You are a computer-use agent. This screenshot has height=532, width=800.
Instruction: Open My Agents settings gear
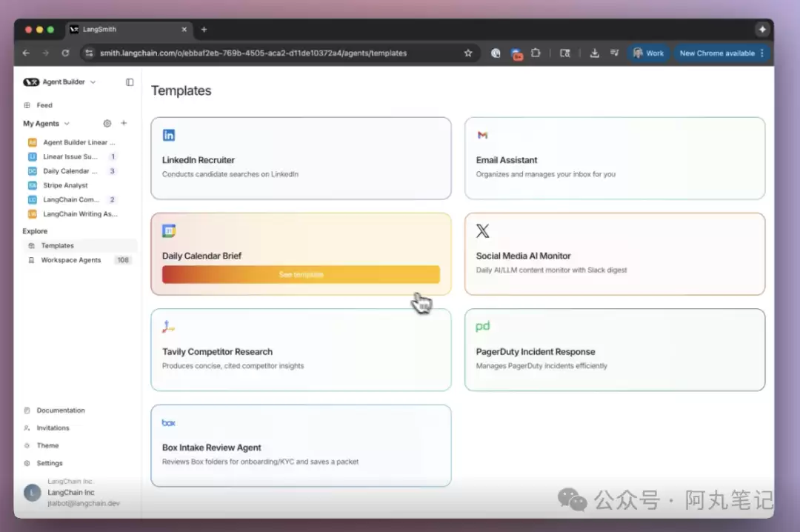(107, 124)
